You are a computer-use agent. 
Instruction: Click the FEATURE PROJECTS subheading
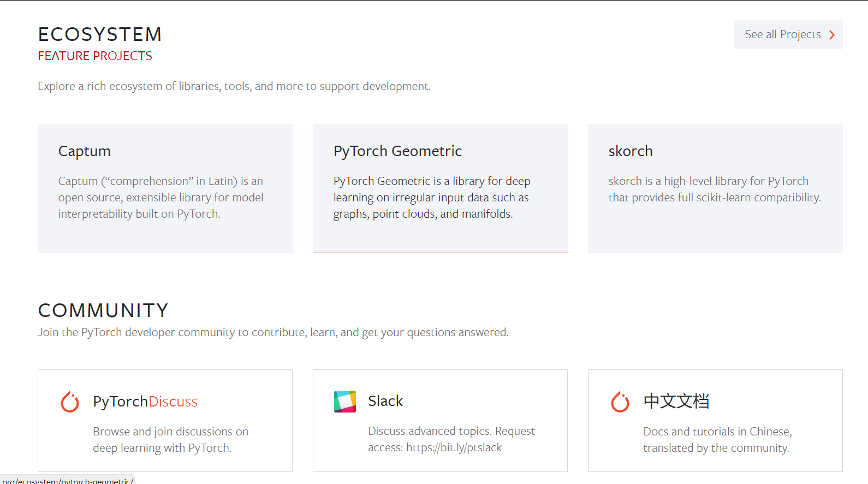(x=95, y=56)
